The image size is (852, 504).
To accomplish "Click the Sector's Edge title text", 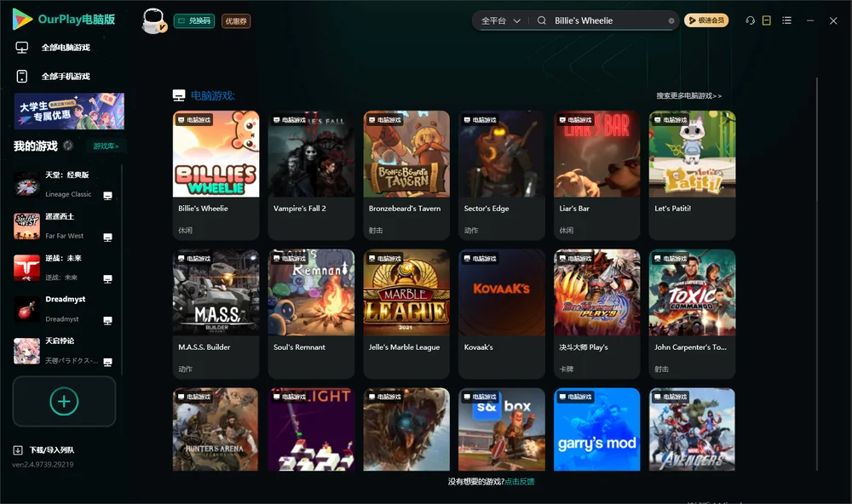I will click(x=486, y=209).
